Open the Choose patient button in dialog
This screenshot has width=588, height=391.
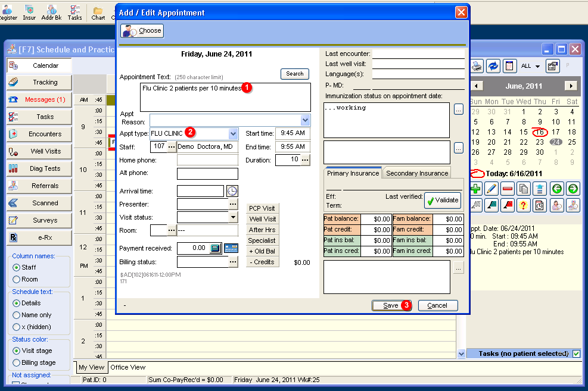(x=142, y=31)
